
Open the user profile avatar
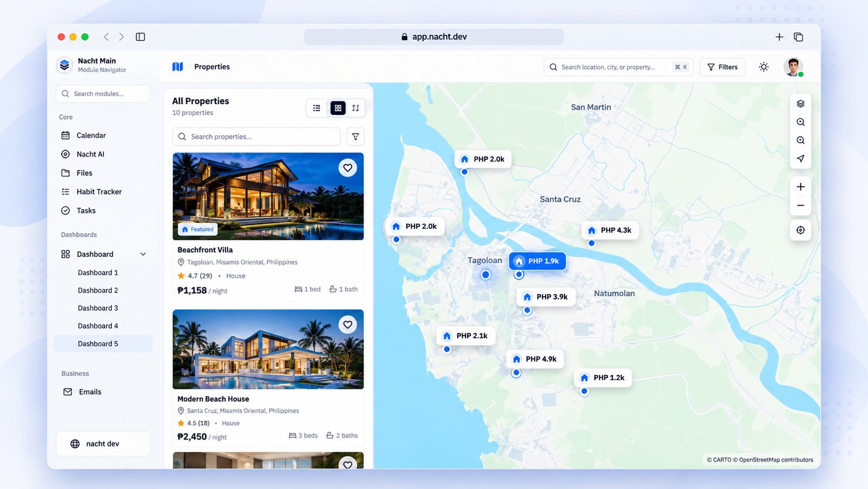point(793,67)
